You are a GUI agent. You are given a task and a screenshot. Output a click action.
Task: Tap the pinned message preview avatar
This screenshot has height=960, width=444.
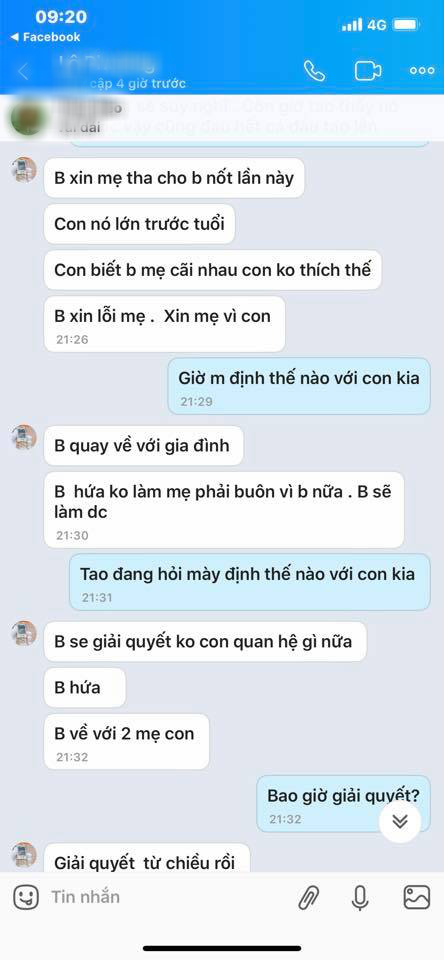click(28, 118)
